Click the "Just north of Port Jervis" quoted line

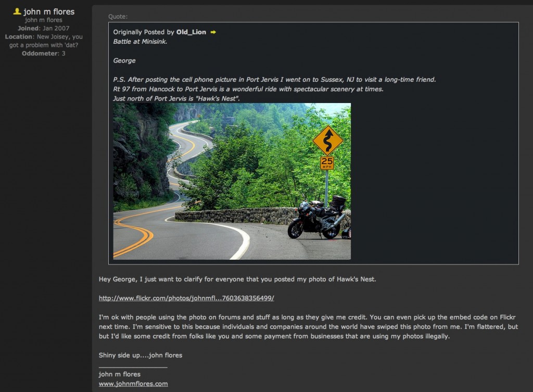[x=176, y=98]
